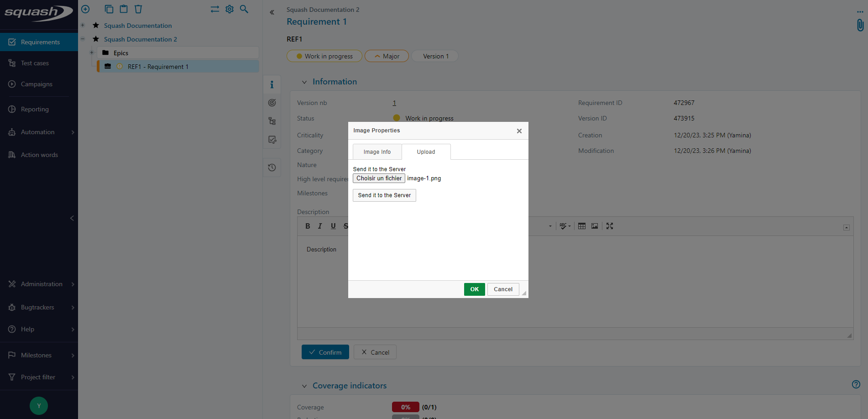Open the attachments paperclip icon

click(x=860, y=25)
